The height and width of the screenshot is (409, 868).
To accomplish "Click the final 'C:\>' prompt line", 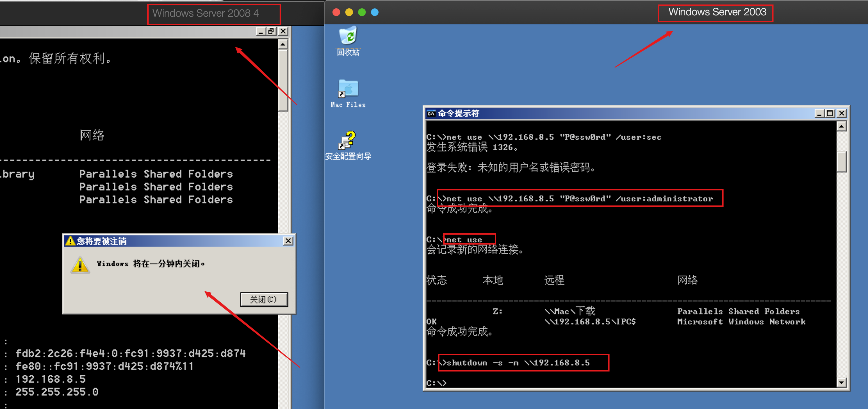I will pyautogui.click(x=436, y=383).
